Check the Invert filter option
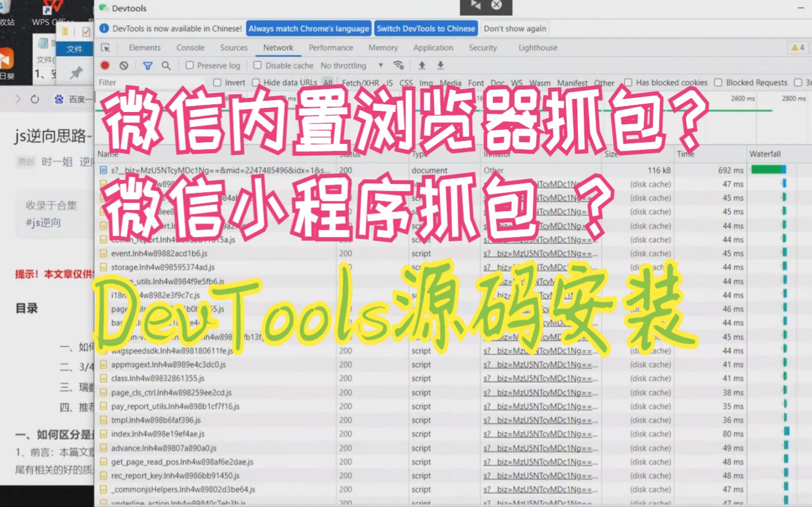Viewport: 812px width, 507px height. (x=217, y=83)
